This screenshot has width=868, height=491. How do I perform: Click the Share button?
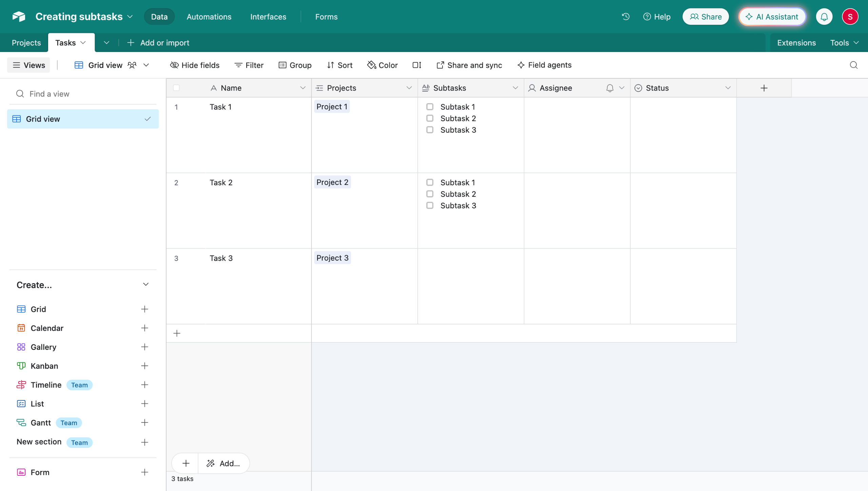coord(706,17)
